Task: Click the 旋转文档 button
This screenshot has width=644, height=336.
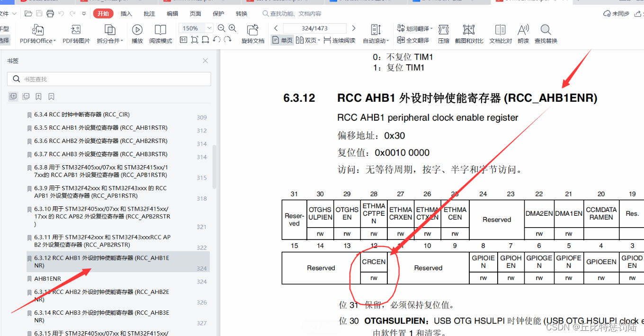Action: pos(253,34)
